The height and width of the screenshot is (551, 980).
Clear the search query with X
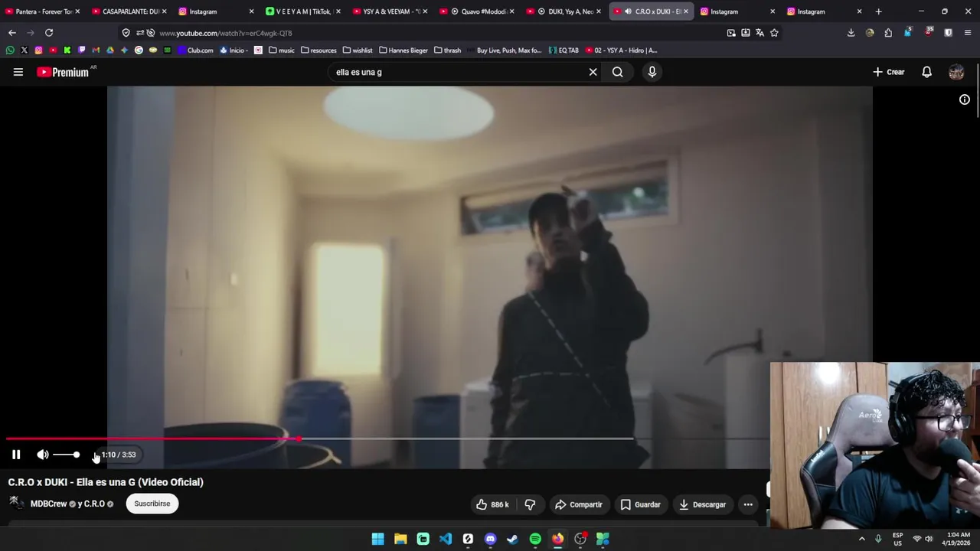coord(593,72)
